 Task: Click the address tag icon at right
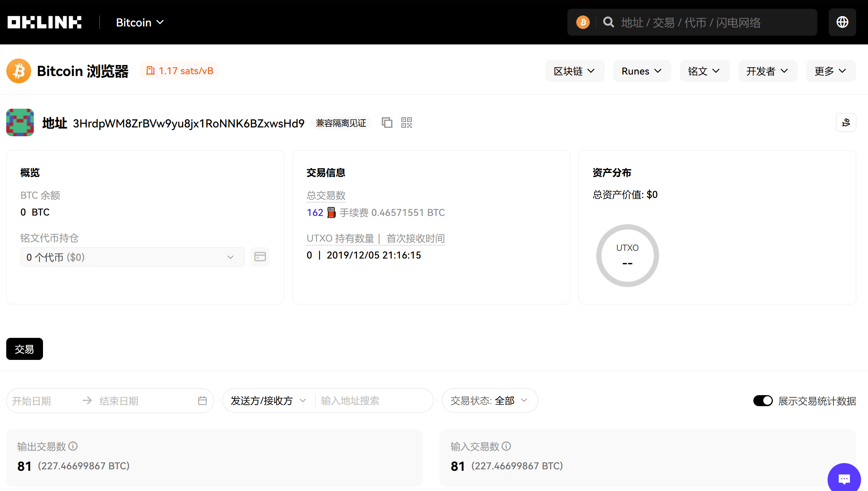coord(846,123)
